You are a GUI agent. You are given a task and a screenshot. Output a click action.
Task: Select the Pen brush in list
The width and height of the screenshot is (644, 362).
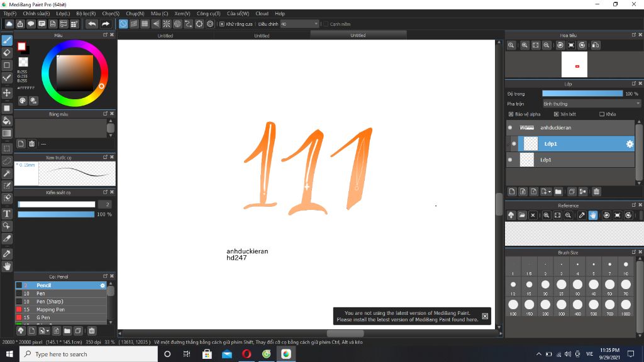[61, 293]
